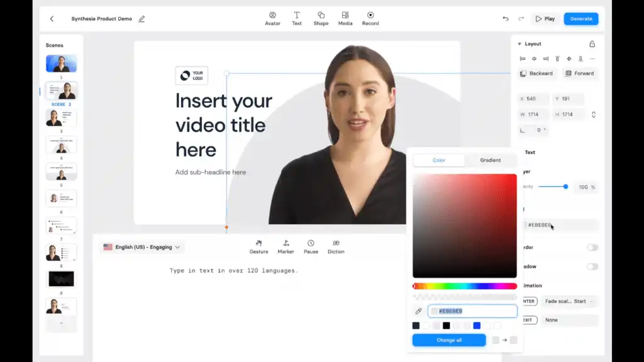Play the video preview
644x362 pixels.
545,19
